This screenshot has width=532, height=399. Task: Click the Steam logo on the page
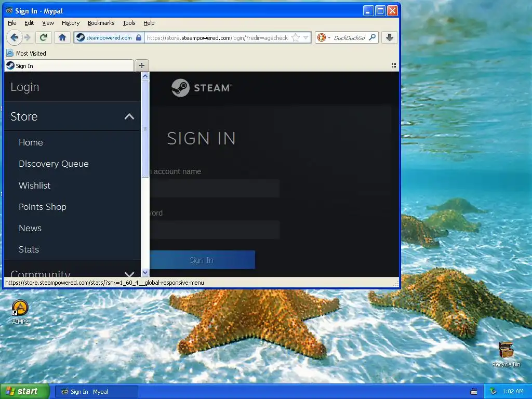(x=201, y=88)
